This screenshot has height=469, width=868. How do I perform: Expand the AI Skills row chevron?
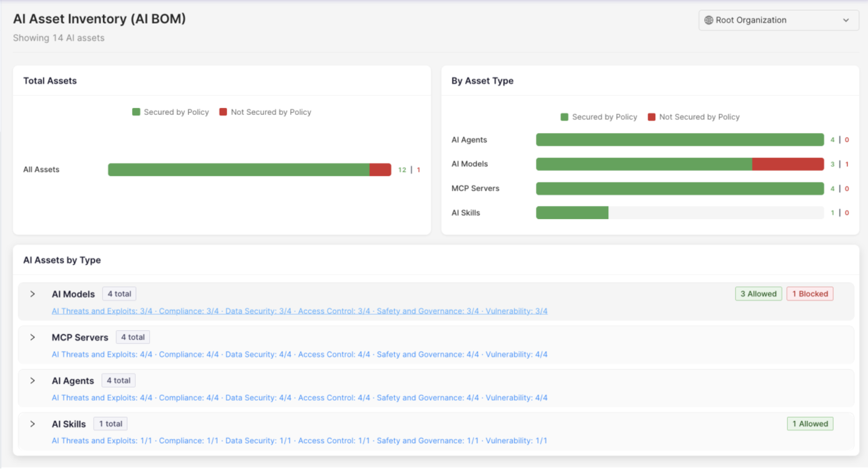[x=33, y=424]
